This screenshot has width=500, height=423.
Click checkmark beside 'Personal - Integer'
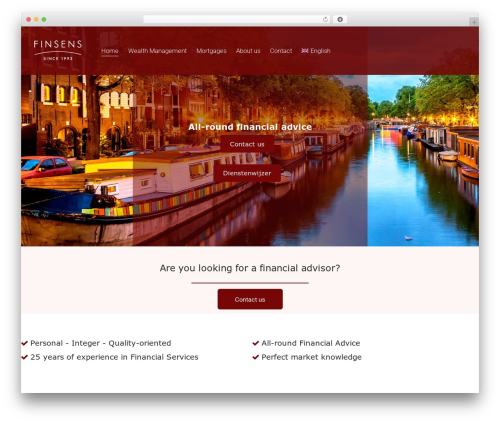[x=24, y=343]
